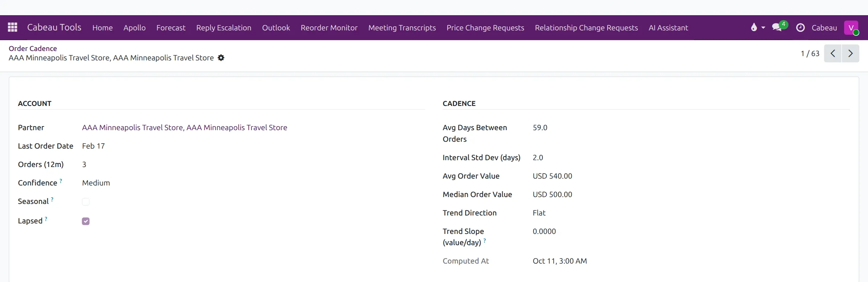Open the Meeting Transcripts menu
Screen dimensions: 868x282
pyautogui.click(x=402, y=27)
